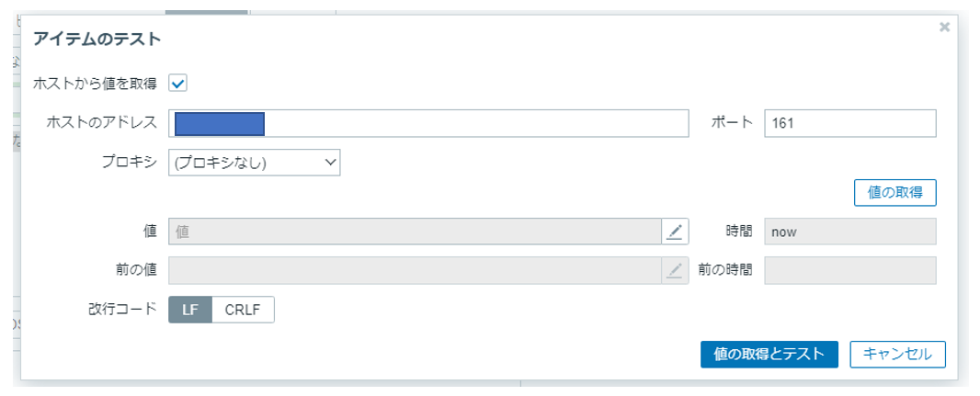Click the 前の時間 input field
The width and height of the screenshot is (980, 396).
coord(850,270)
